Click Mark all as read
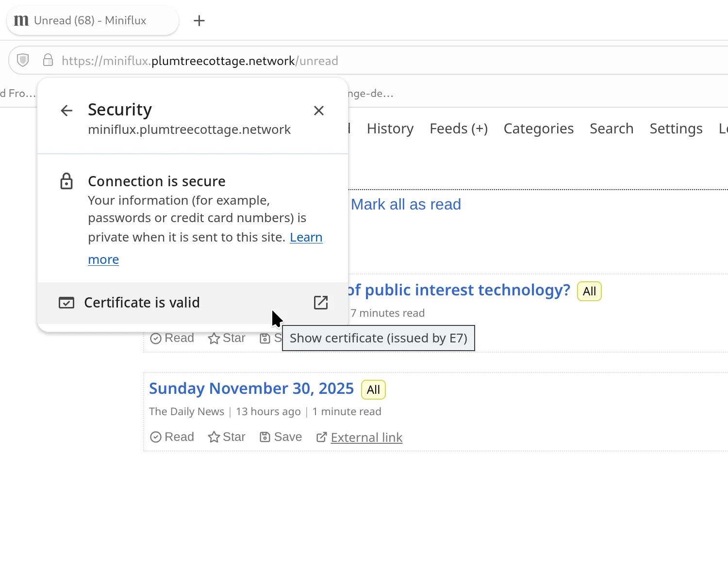The width and height of the screenshot is (728, 582). coord(406,204)
